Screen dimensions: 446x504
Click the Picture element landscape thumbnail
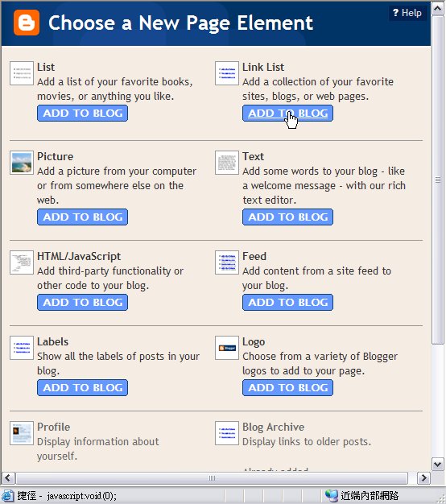coord(22,163)
